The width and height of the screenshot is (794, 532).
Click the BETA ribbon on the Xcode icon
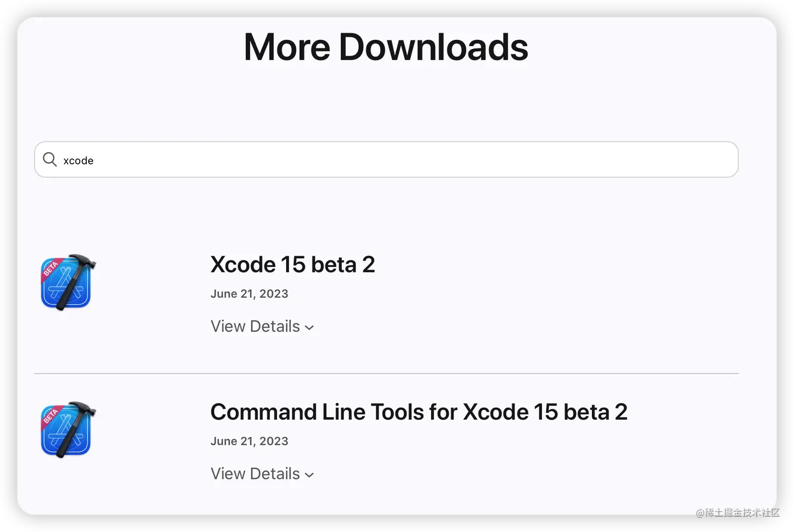51,268
